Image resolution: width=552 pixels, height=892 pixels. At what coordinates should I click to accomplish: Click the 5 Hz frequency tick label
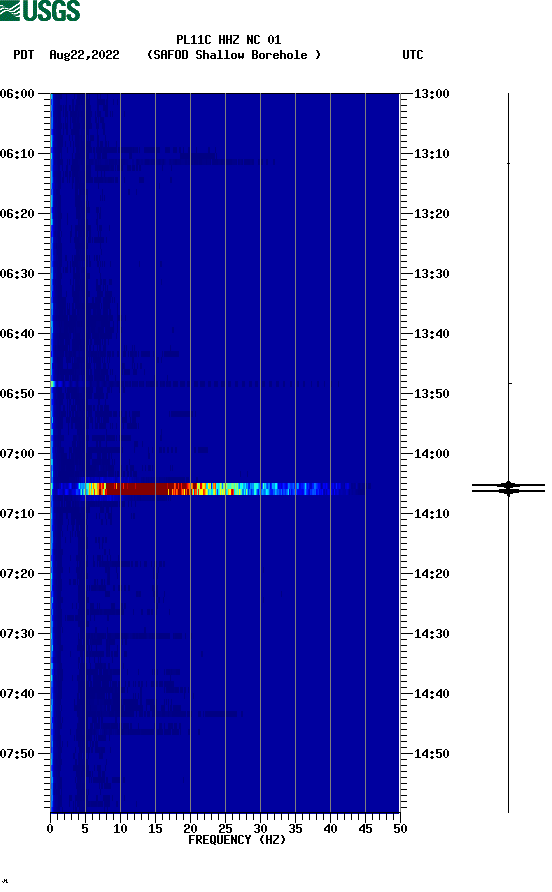click(x=85, y=829)
